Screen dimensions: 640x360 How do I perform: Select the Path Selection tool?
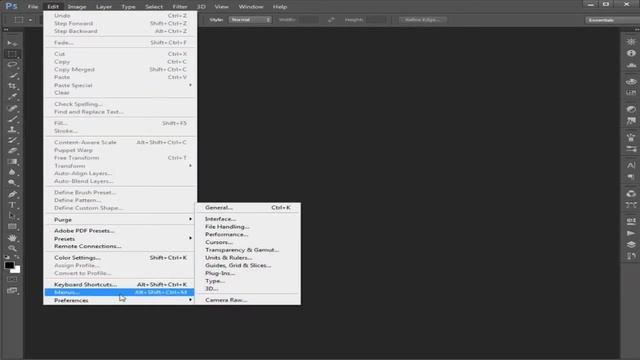12,216
